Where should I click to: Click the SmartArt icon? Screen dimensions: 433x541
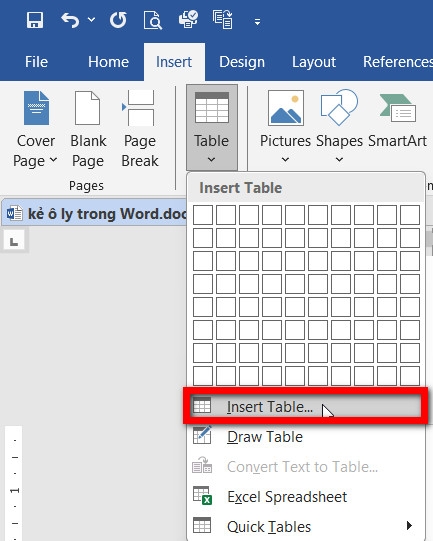[397, 108]
